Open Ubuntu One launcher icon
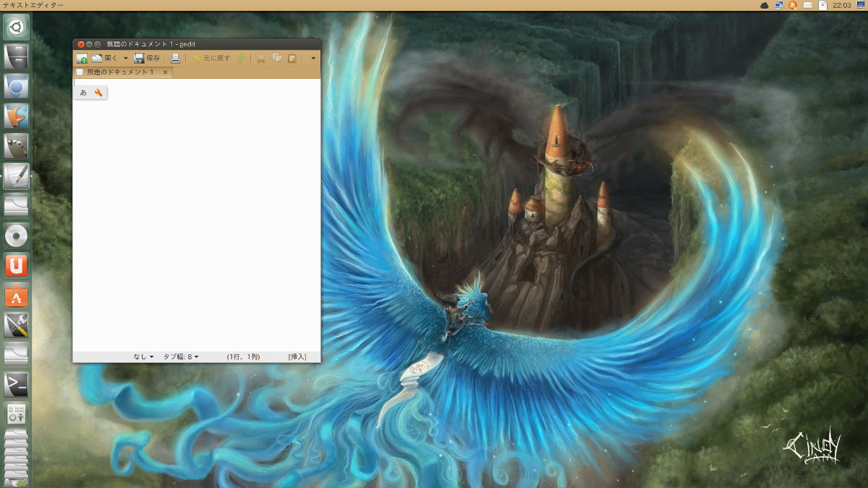The width and height of the screenshot is (868, 488). 16,265
